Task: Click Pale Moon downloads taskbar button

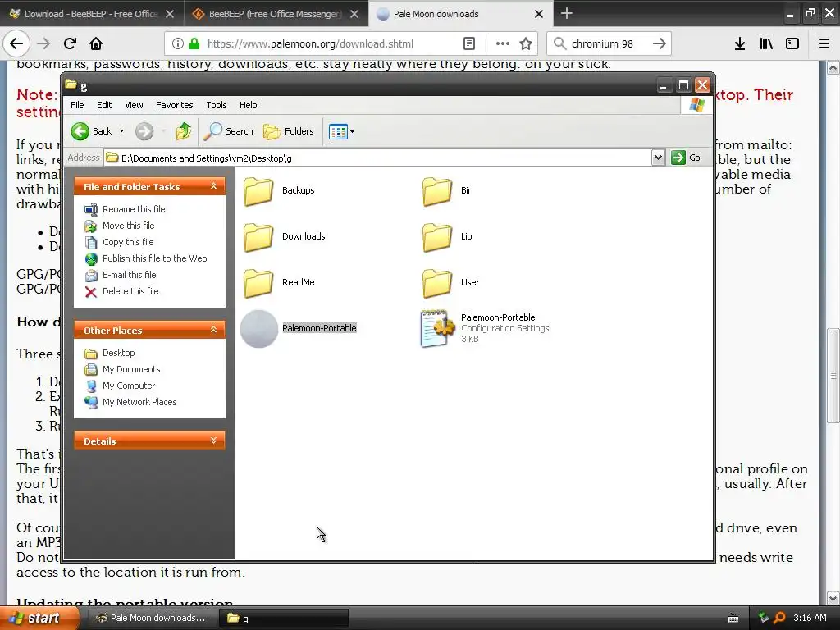Action: coord(151,618)
